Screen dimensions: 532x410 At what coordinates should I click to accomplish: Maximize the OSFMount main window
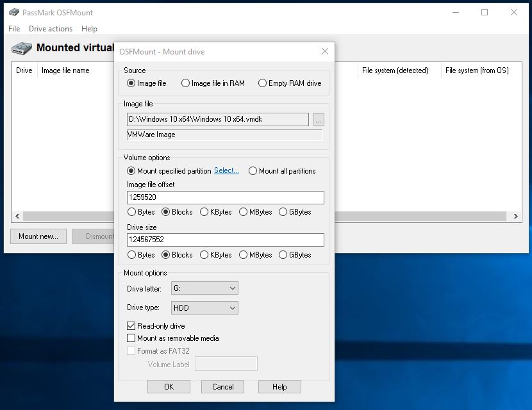tap(485, 13)
